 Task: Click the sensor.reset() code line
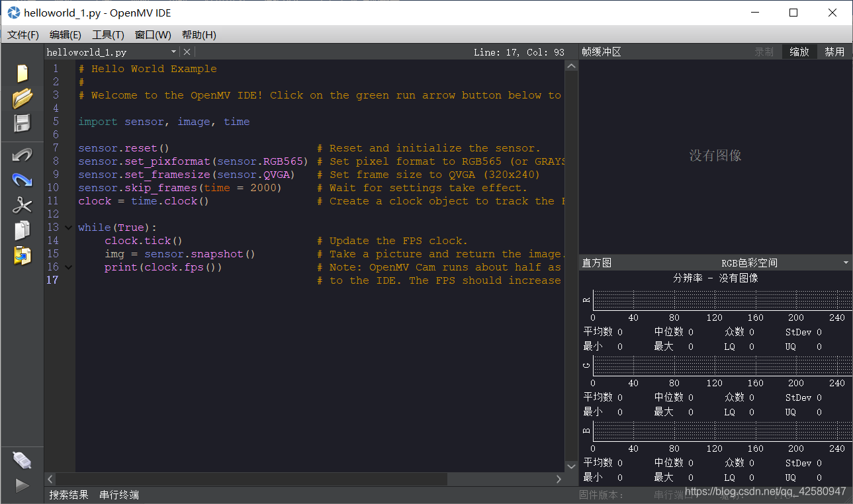124,148
